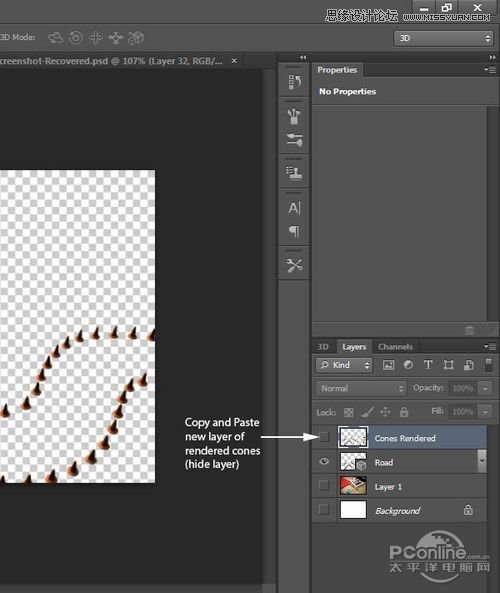Open the Clone Source panel icon
Image resolution: width=500 pixels, height=593 pixels.
[x=294, y=173]
